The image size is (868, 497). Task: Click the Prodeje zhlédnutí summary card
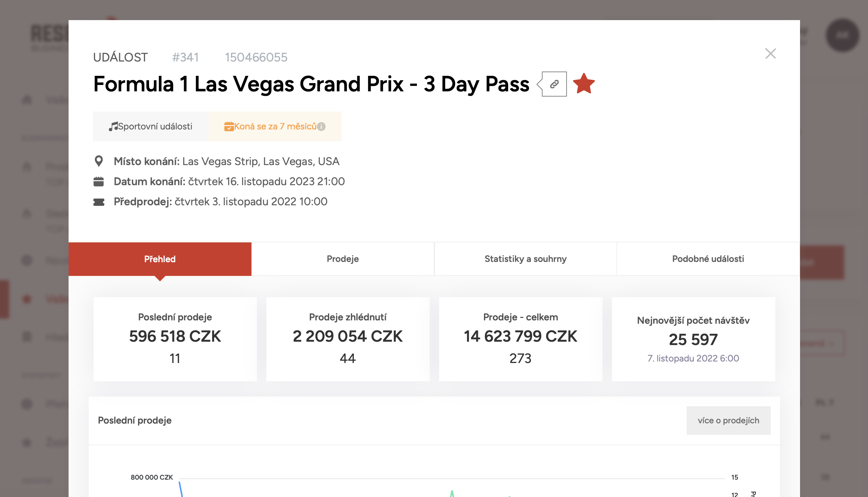coord(348,339)
